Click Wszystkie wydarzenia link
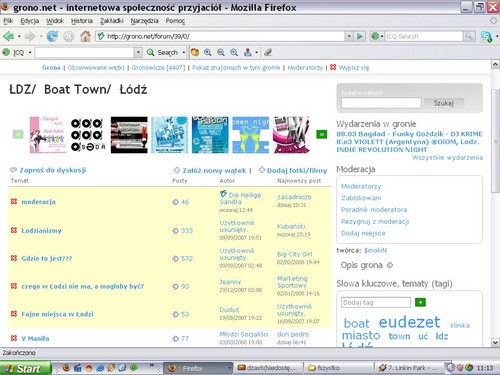Image resolution: width=500 pixels, height=375 pixels. click(x=447, y=157)
